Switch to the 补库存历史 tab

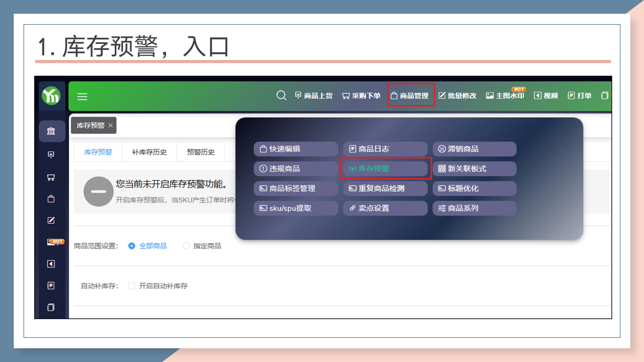pos(149,152)
